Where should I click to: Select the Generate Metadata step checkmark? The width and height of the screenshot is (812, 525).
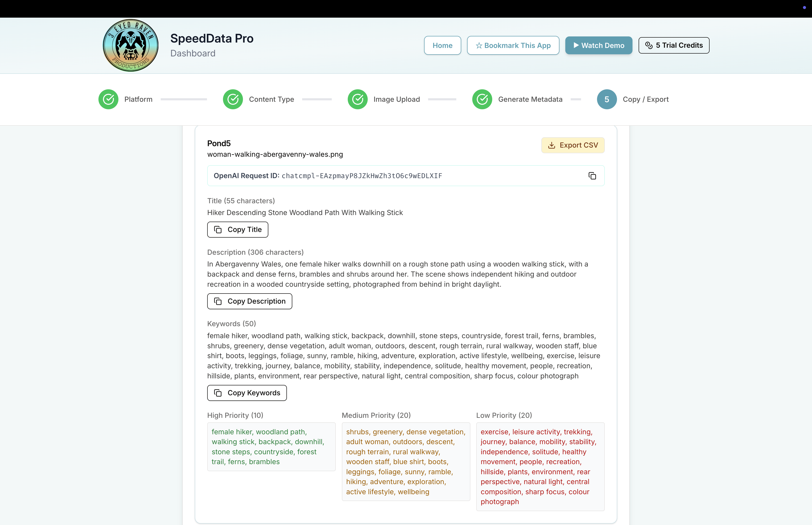pyautogui.click(x=482, y=99)
